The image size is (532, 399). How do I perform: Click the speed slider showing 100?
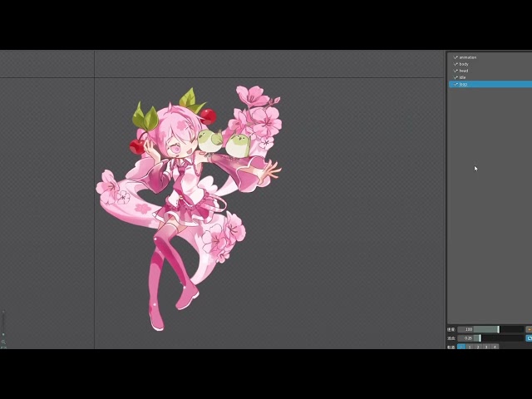point(490,329)
